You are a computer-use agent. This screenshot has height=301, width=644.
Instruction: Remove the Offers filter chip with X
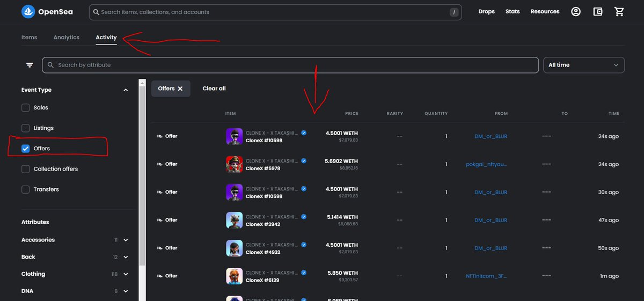click(x=180, y=89)
